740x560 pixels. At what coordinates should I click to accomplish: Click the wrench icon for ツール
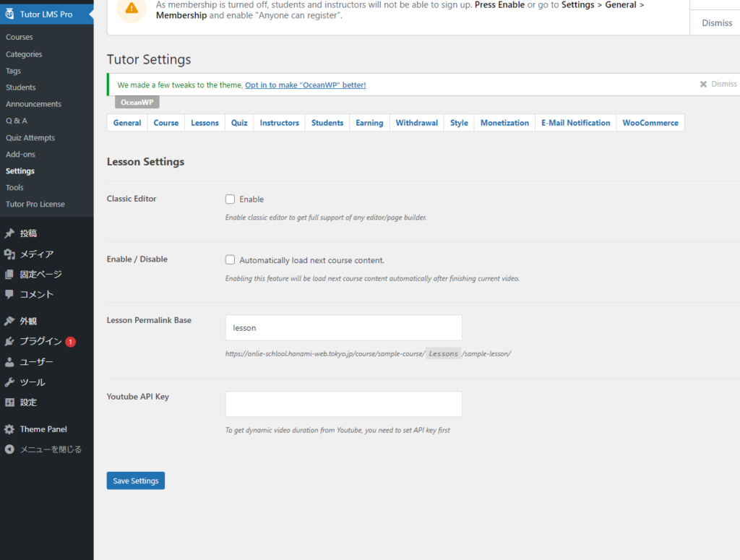coord(9,382)
